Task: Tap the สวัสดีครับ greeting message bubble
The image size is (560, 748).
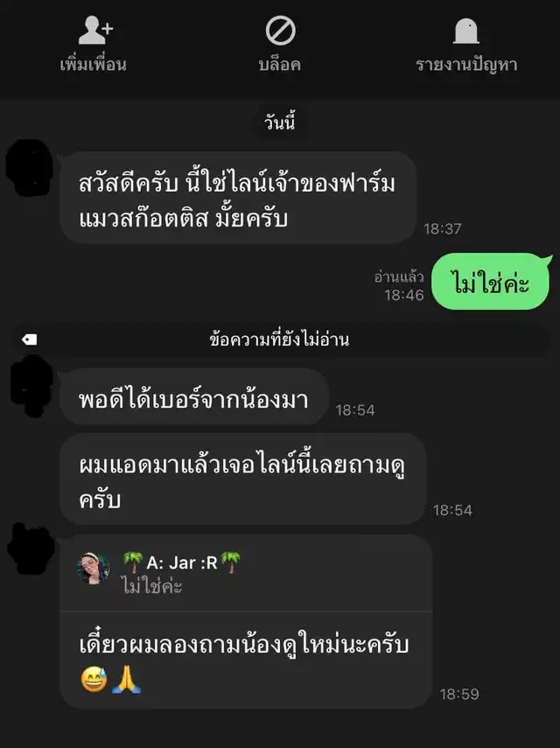Action: (237, 198)
